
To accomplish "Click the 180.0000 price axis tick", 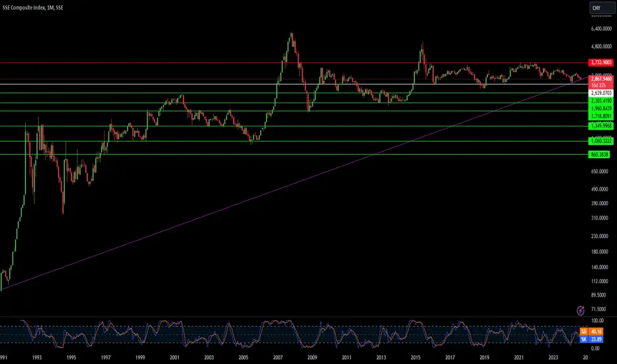I will click(600, 252).
